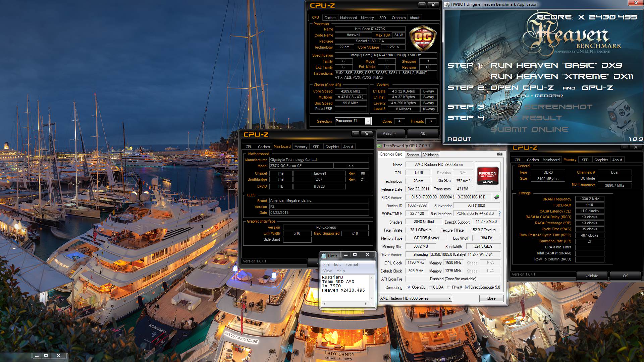Click Validate in Memory CPU-Z window
Viewport: 644px width, 362px height.
pos(592,276)
